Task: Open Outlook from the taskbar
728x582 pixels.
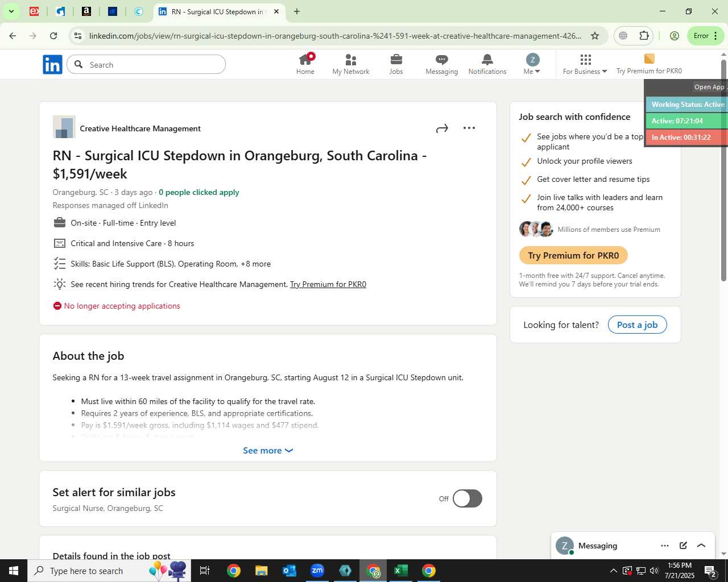Action: coord(289,571)
